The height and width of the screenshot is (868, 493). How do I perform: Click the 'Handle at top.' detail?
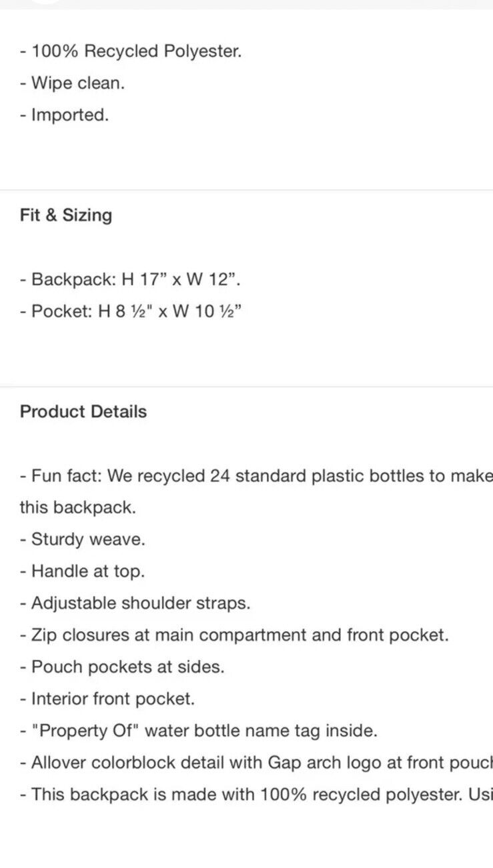(x=82, y=571)
